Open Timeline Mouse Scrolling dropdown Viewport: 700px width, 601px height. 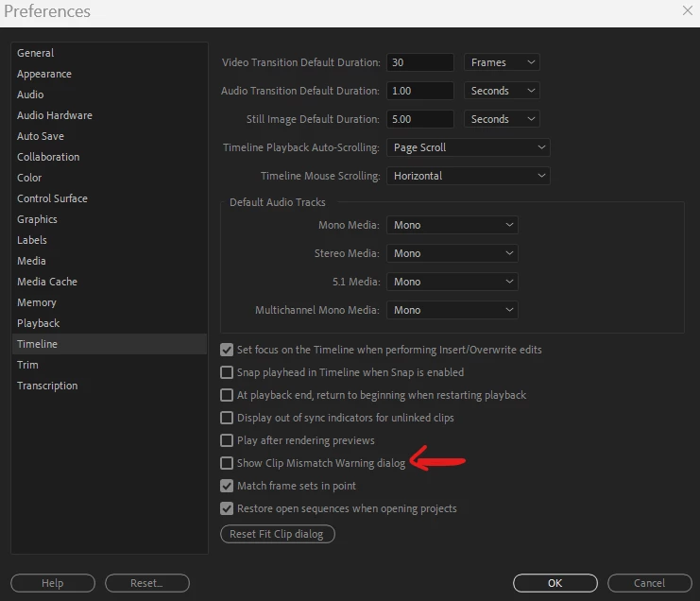click(x=469, y=176)
